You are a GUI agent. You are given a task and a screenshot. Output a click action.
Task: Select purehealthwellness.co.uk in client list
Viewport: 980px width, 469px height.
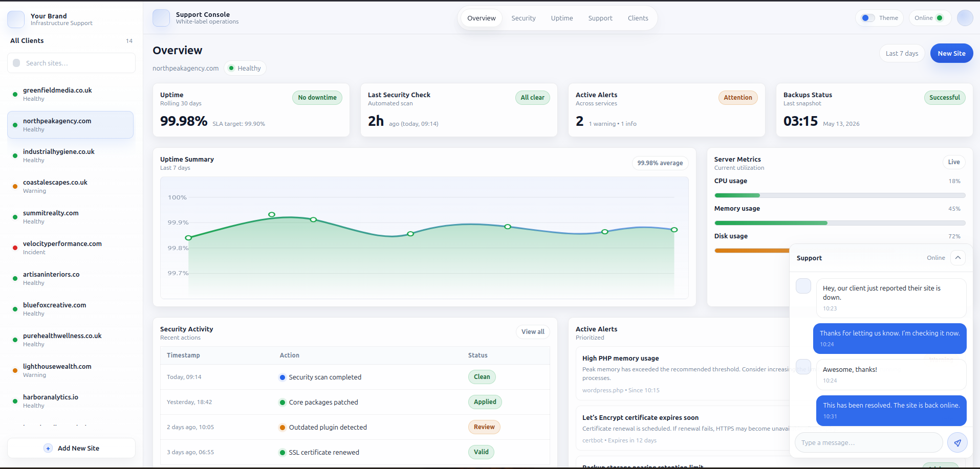pos(70,340)
